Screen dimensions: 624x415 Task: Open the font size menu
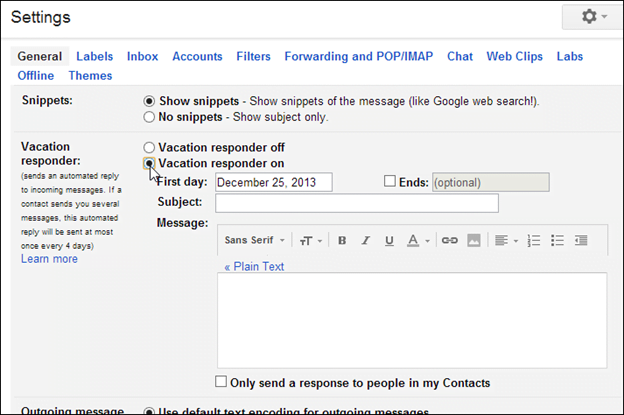[310, 241]
